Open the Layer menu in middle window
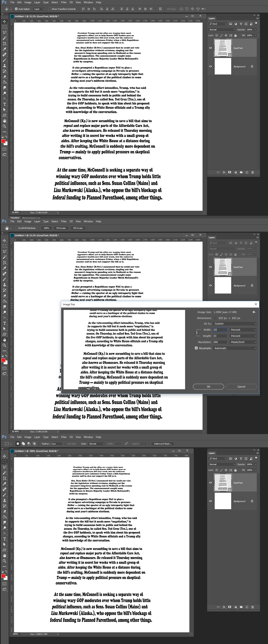The image size is (268, 644). tap(37, 221)
